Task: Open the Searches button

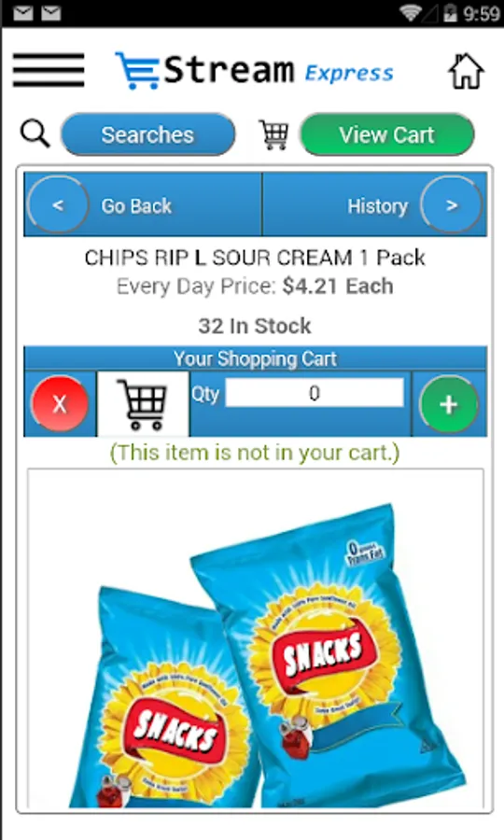Action: pyautogui.click(x=147, y=134)
